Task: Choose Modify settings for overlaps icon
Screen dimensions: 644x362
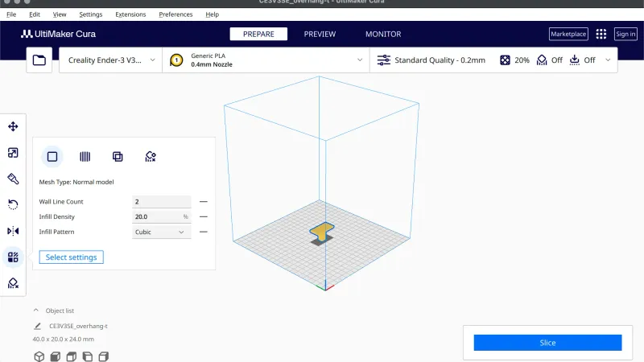Action: (x=118, y=156)
